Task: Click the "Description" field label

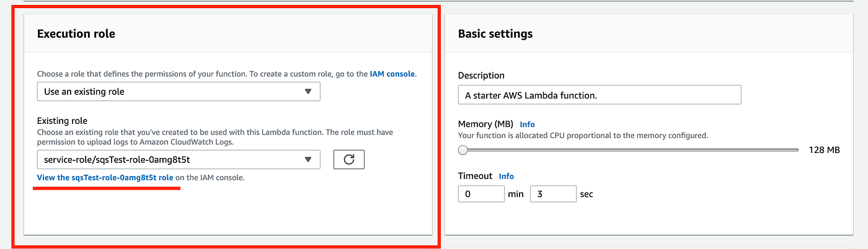Action: tap(481, 76)
